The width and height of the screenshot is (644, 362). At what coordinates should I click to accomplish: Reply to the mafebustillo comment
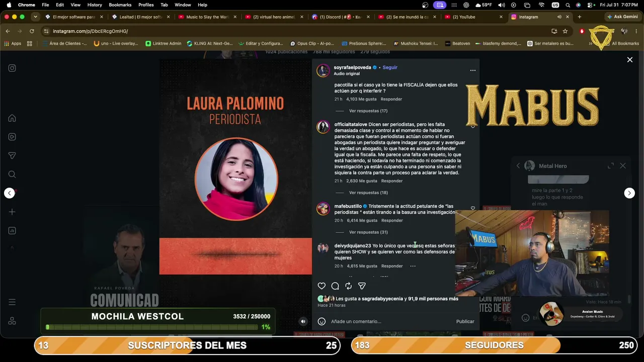(392, 220)
